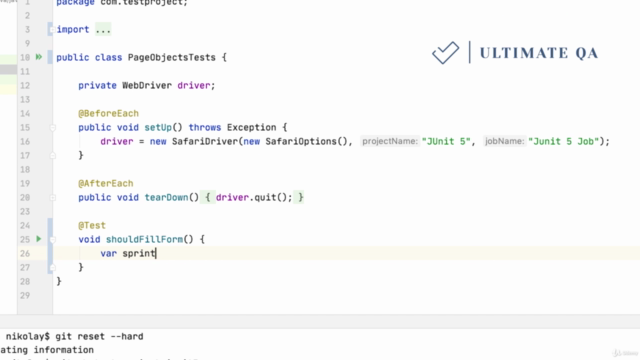Click the shouldFillForm method name
The width and height of the screenshot is (640, 360).
[144, 239]
